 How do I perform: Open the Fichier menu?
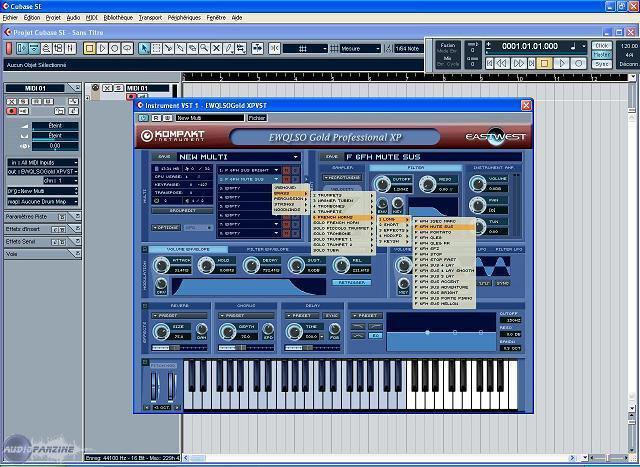point(10,18)
